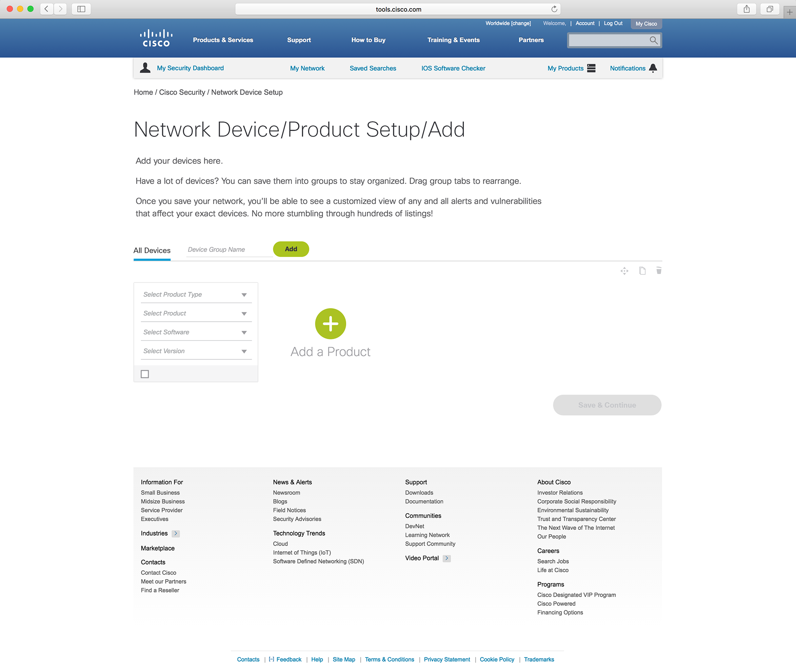This screenshot has width=796, height=672.
Task: Toggle the browser sidebar icon
Action: click(81, 9)
